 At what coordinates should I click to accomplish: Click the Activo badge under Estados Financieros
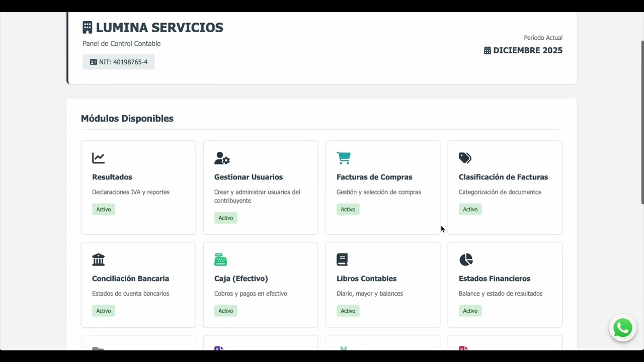(x=470, y=311)
